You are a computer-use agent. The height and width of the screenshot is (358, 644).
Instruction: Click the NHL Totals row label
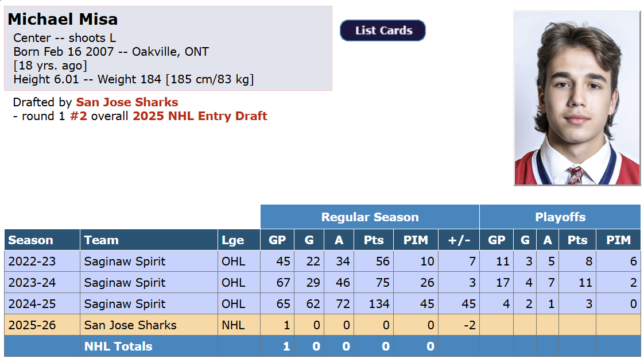[x=118, y=347]
